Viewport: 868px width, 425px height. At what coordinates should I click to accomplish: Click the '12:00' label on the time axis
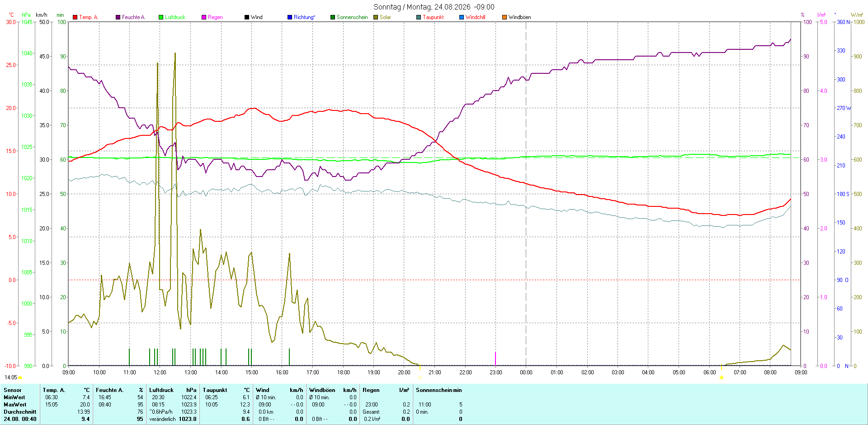(x=160, y=372)
